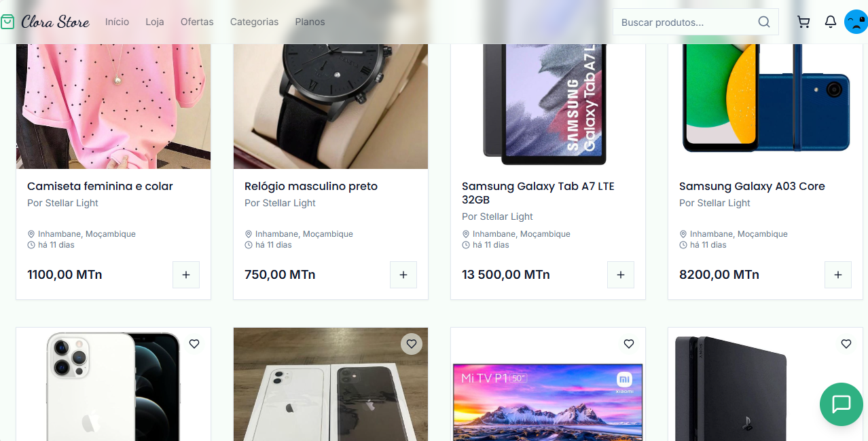The height and width of the screenshot is (441, 868).
Task: Open the user avatar in the top bar
Action: pos(855,21)
